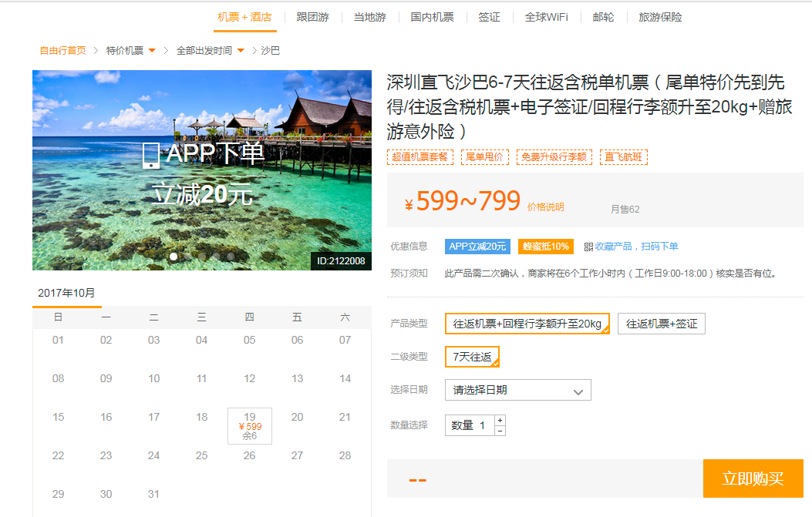Select product type 往返机票+回程行李额升至20kg
Screen dimensions: 812x517
[x=527, y=324]
